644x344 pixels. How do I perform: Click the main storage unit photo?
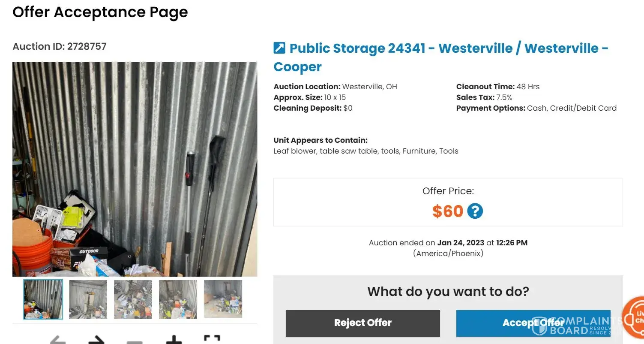(135, 169)
